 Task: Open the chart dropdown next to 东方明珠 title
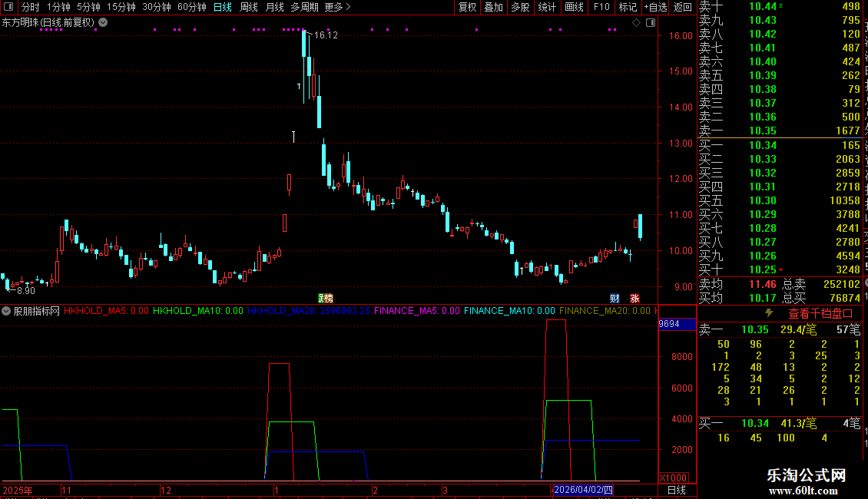pyautogui.click(x=103, y=23)
